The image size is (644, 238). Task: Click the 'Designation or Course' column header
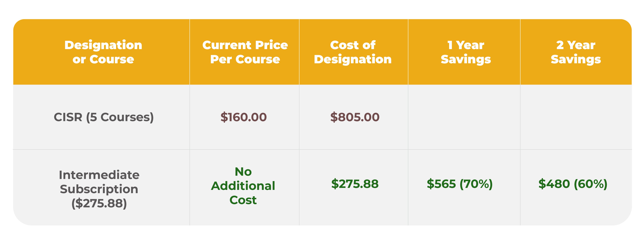click(103, 52)
